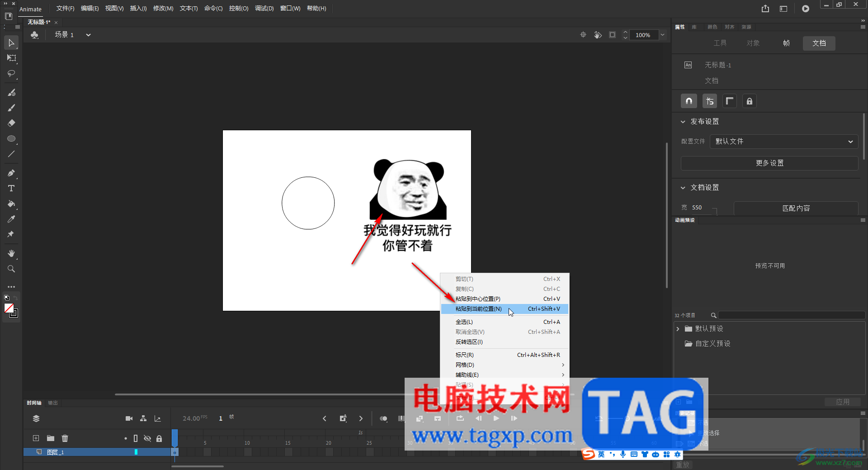The image size is (868, 470).
Task: Toggle onion skin in timeline
Action: tap(383, 418)
